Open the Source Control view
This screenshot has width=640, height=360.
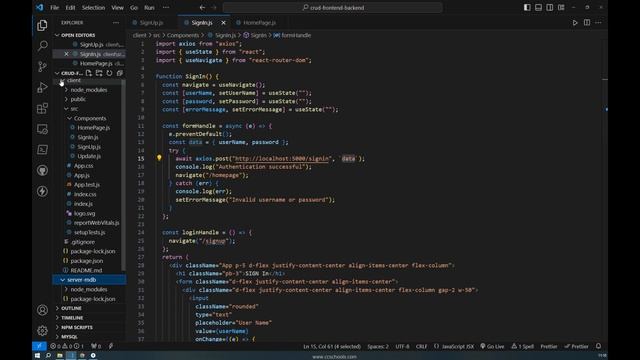click(x=42, y=67)
